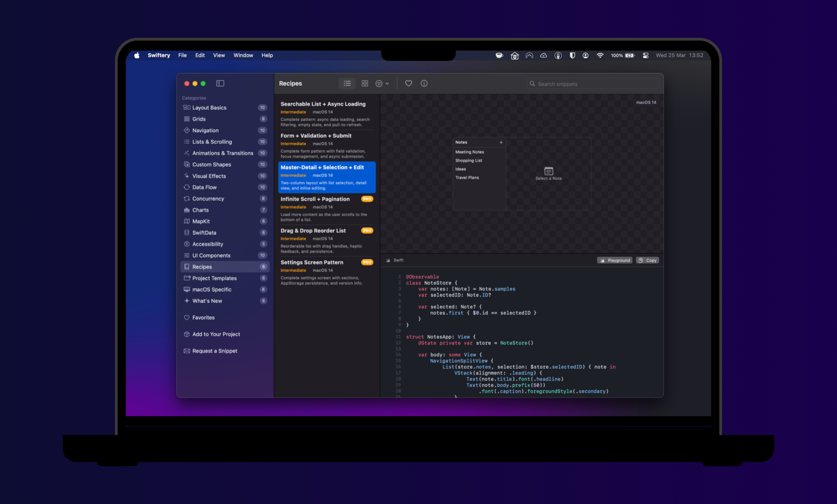The width and height of the screenshot is (837, 504).
Task: Click the info circle toolbar icon
Action: click(424, 83)
